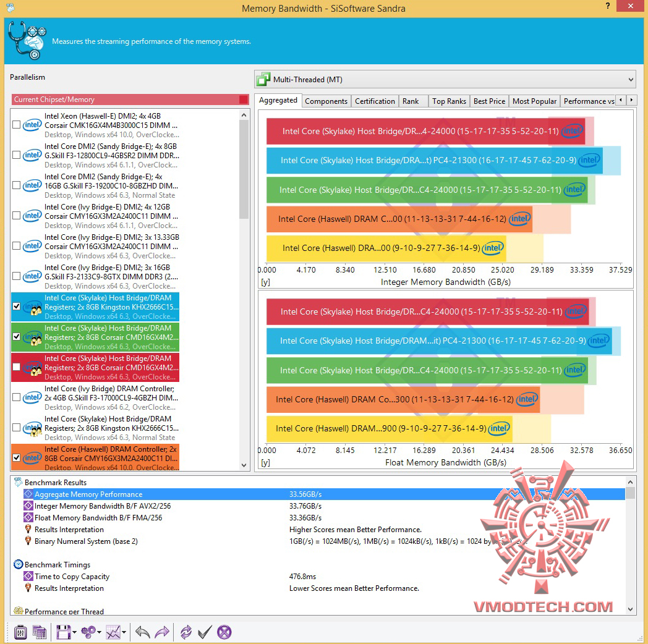Click the gray back arrow icon

click(143, 632)
